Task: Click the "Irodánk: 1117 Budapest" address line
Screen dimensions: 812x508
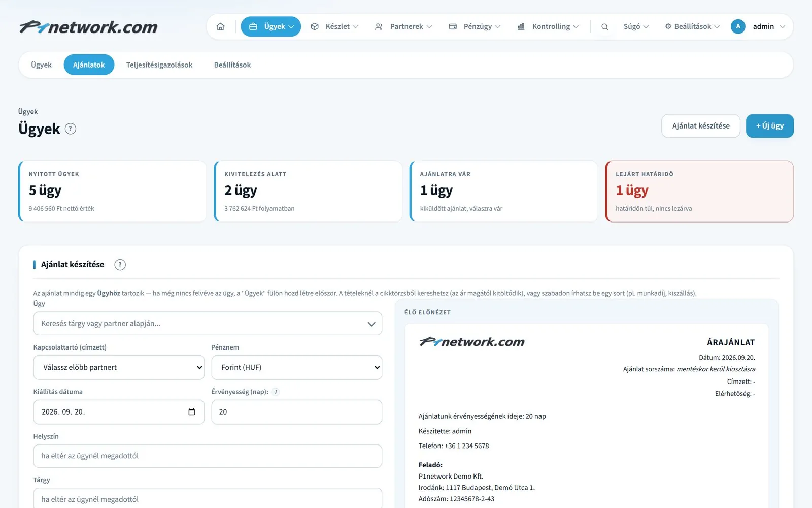Action: pos(477,488)
